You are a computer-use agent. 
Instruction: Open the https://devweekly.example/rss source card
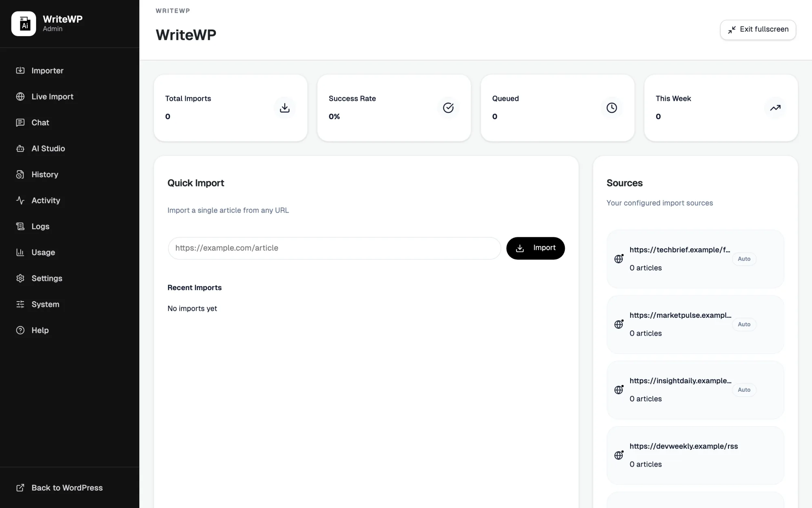[695, 455]
